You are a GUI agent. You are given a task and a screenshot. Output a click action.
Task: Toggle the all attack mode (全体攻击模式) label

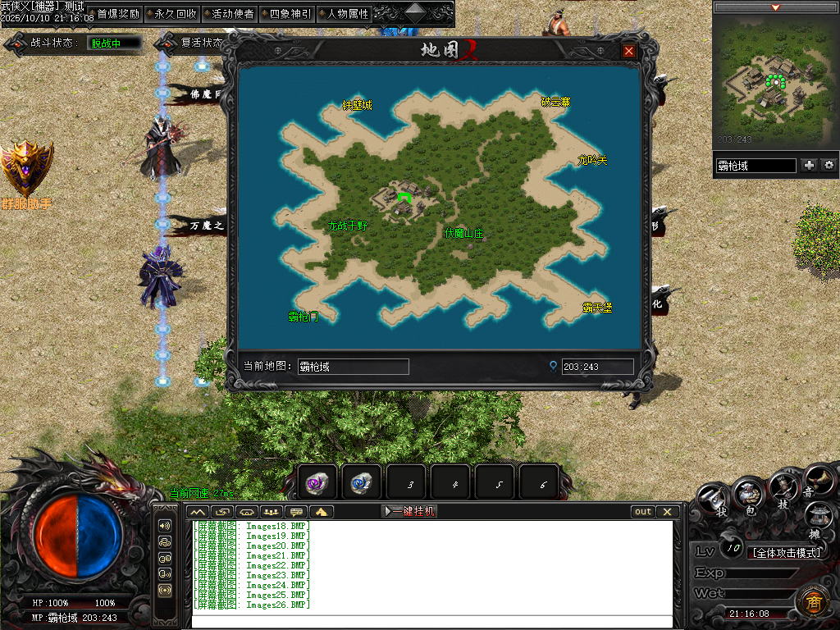(x=787, y=553)
